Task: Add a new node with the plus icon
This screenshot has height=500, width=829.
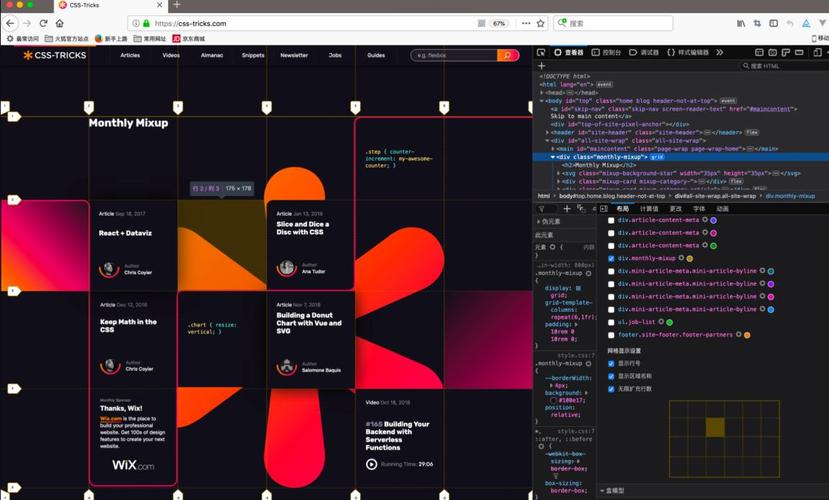Action: [x=541, y=66]
